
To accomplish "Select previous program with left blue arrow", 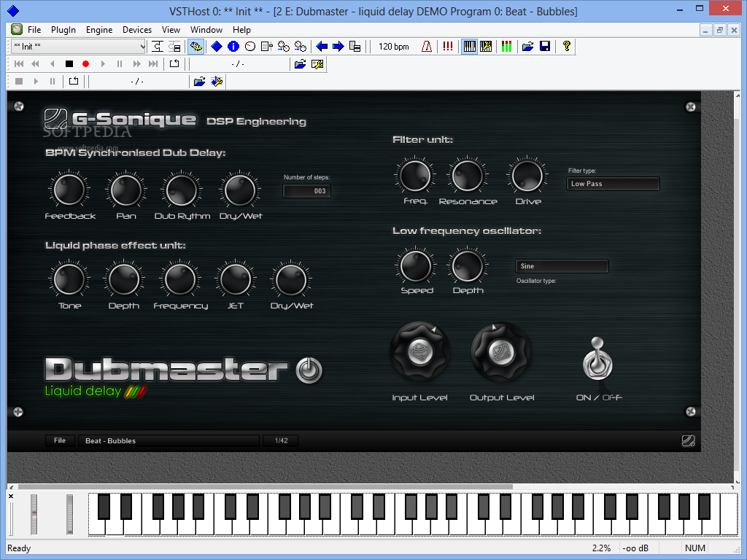I will tap(322, 46).
